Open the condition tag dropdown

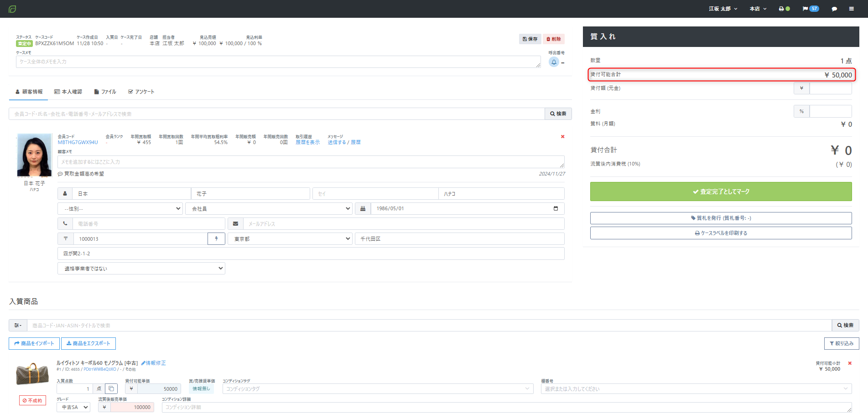[378, 388]
